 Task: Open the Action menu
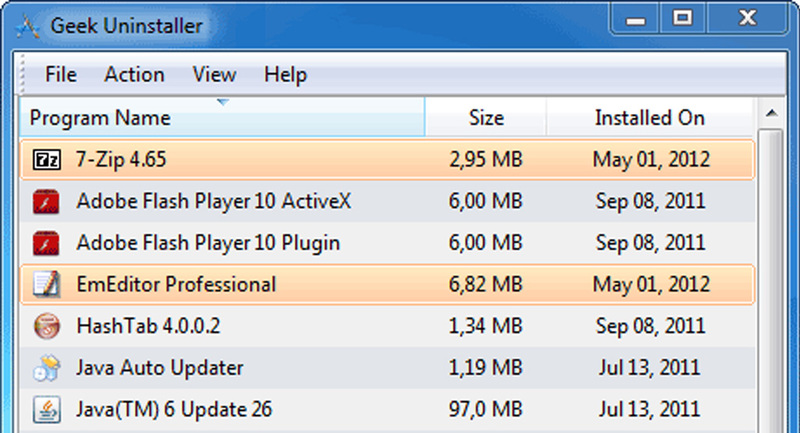click(134, 75)
